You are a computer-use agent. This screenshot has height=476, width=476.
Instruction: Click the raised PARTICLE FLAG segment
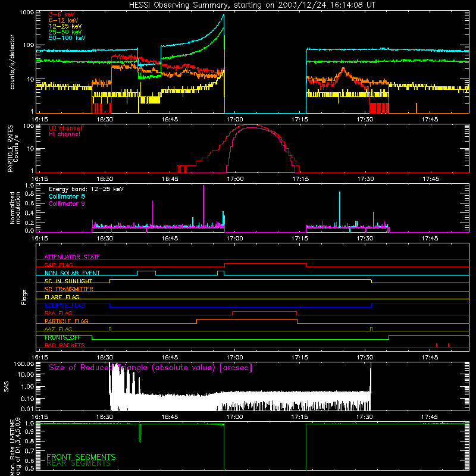point(247,320)
